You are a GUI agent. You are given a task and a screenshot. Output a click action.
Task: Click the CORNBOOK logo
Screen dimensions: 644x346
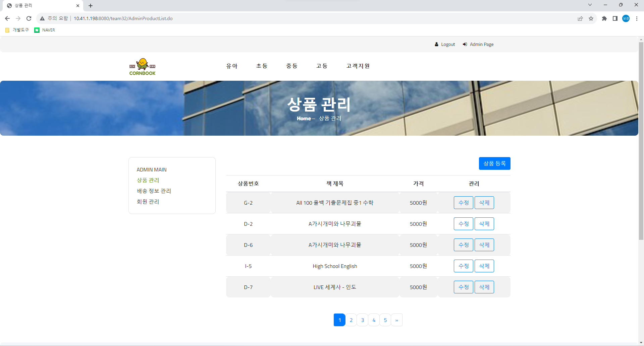143,67
